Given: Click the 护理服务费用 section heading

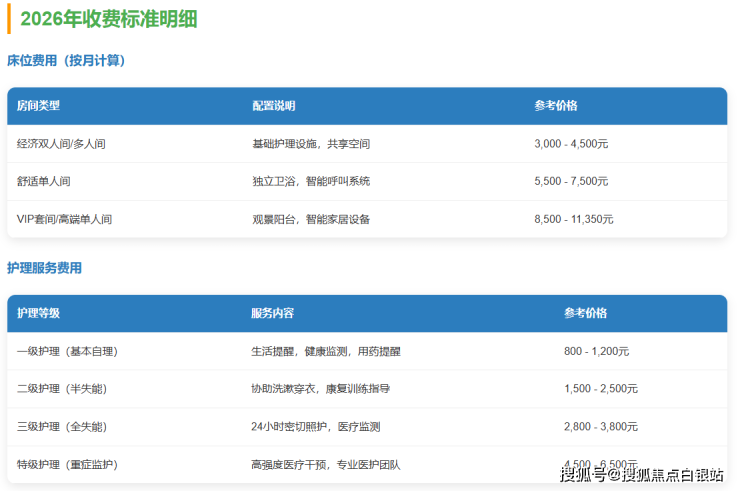Looking at the screenshot, I should (44, 268).
